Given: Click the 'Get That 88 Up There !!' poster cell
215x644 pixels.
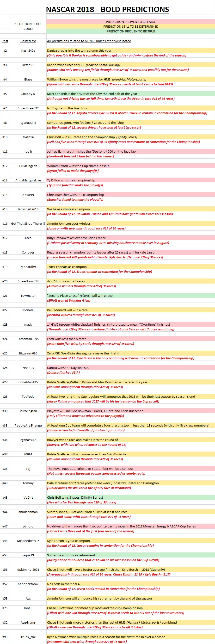Looking at the screenshot, I should (x=28, y=223).
